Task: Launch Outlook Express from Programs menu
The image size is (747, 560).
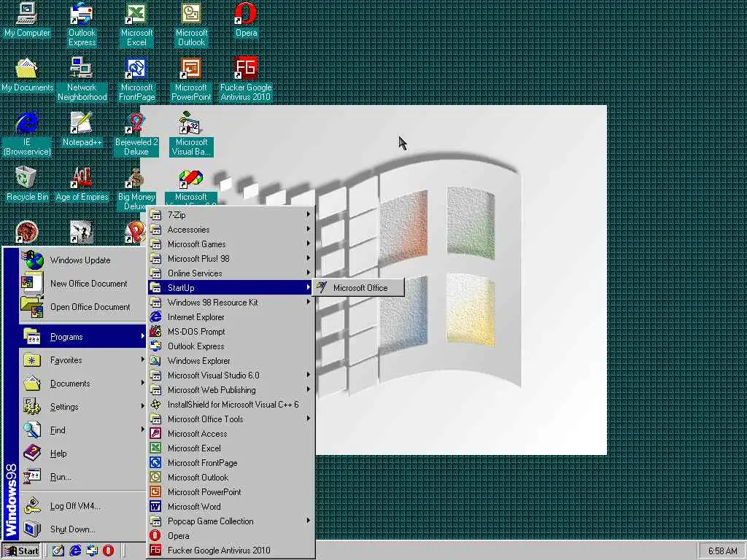Action: point(231,346)
